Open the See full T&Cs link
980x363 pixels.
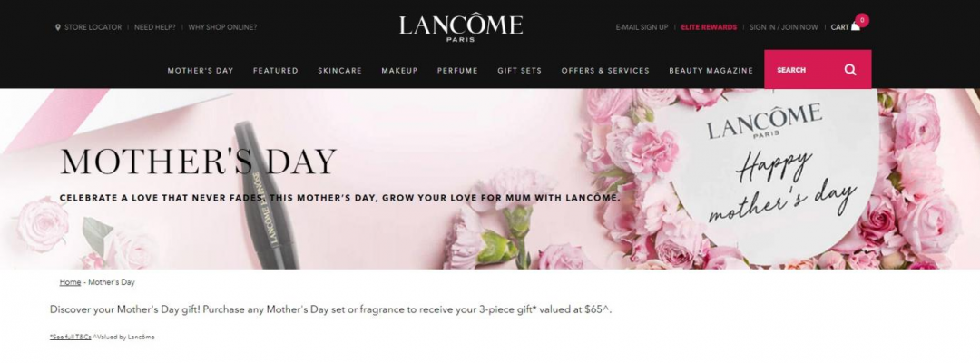(71, 337)
